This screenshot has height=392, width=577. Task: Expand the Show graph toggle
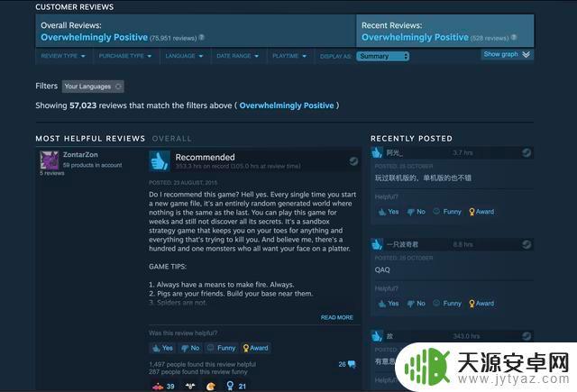[x=507, y=54]
